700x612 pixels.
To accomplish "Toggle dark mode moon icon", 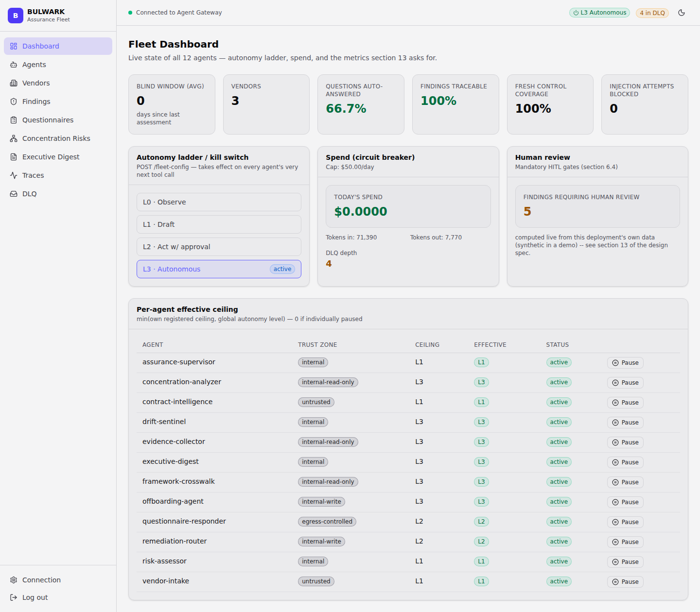I will point(682,13).
